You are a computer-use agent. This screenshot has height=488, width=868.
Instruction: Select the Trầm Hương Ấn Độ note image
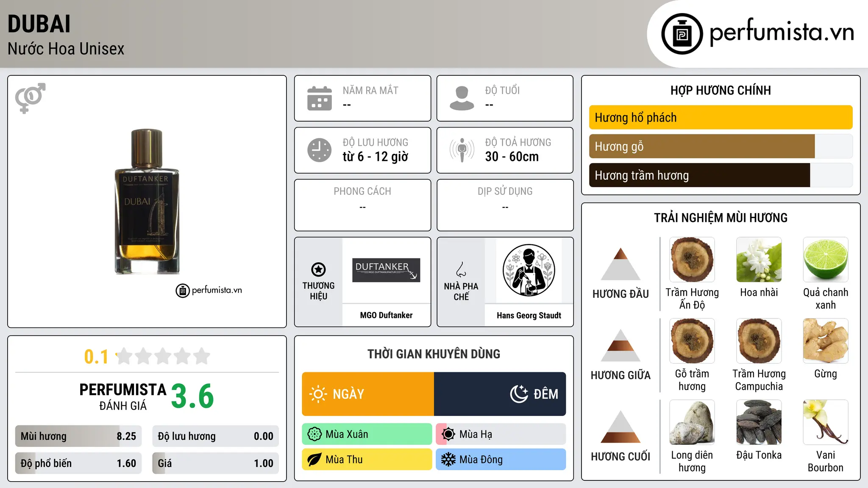[x=692, y=260]
